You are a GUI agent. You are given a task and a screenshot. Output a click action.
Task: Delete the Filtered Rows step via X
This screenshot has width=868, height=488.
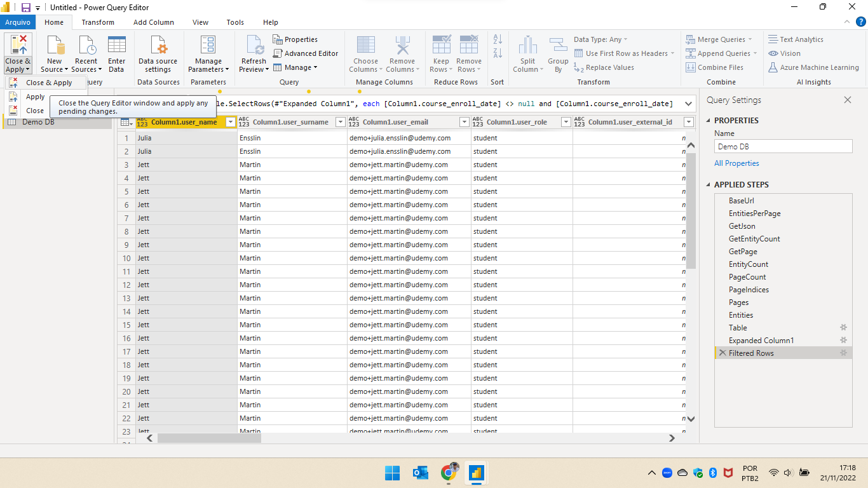pos(722,353)
